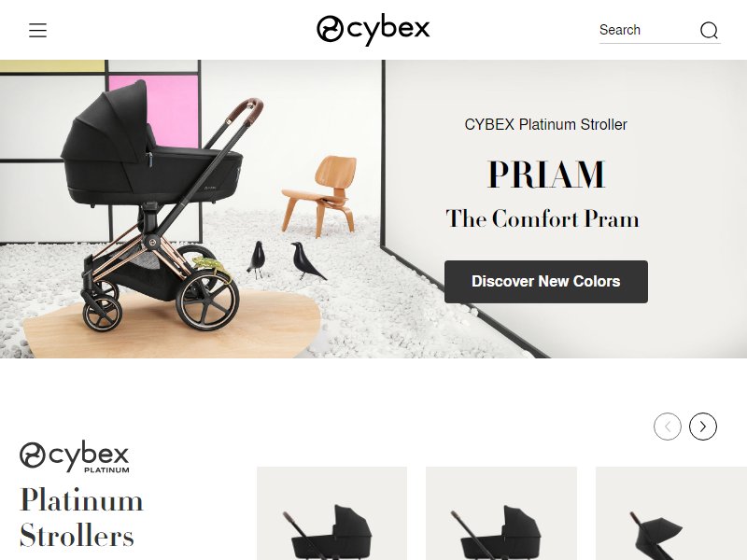Click the search magnifier icon
This screenshot has height=560, width=747.
[x=709, y=30]
